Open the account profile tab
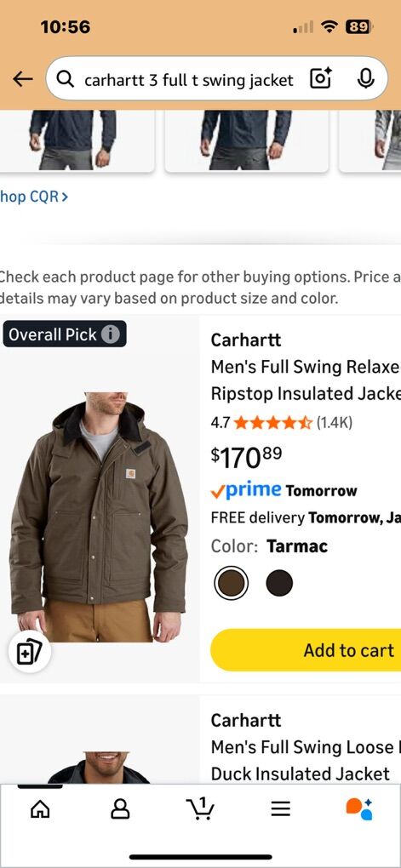The width and height of the screenshot is (401, 868). coord(120,809)
